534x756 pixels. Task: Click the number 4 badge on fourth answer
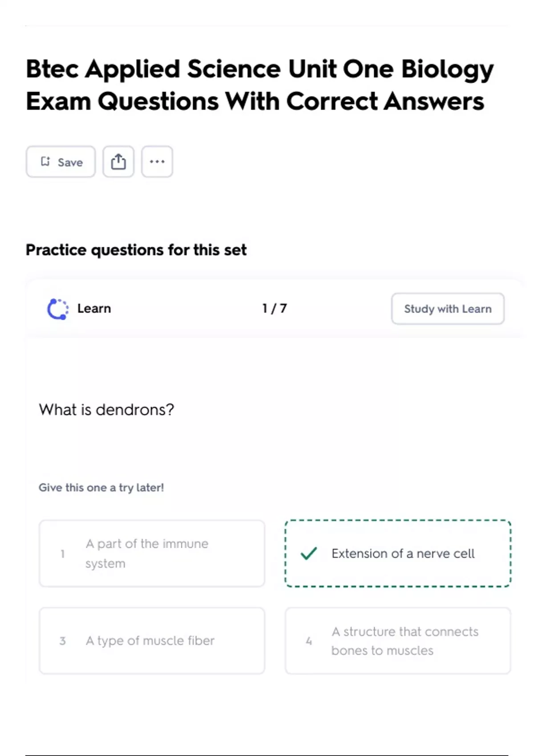pos(309,641)
